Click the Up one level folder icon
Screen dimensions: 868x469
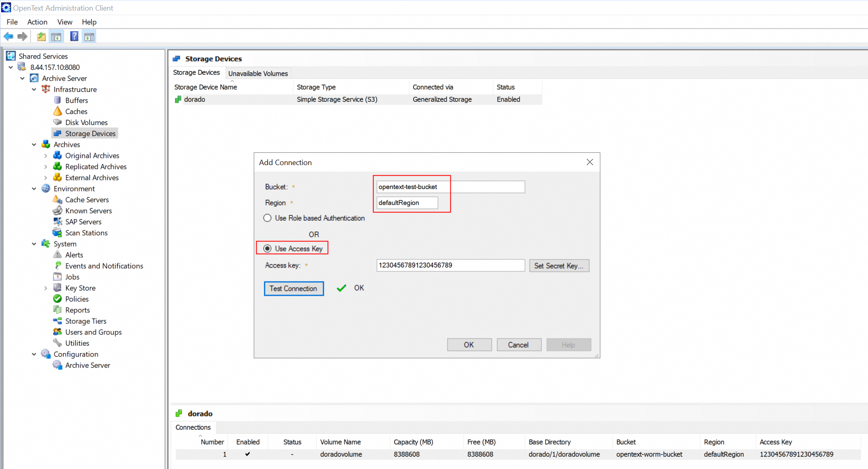click(41, 37)
